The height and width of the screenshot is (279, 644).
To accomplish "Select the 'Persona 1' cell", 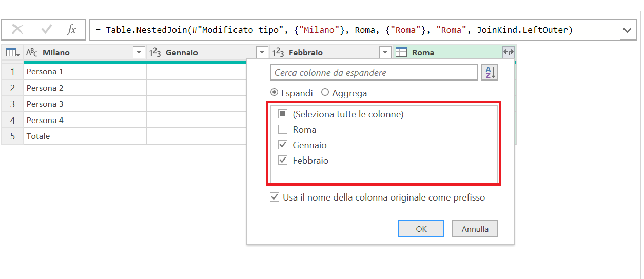I will [85, 72].
